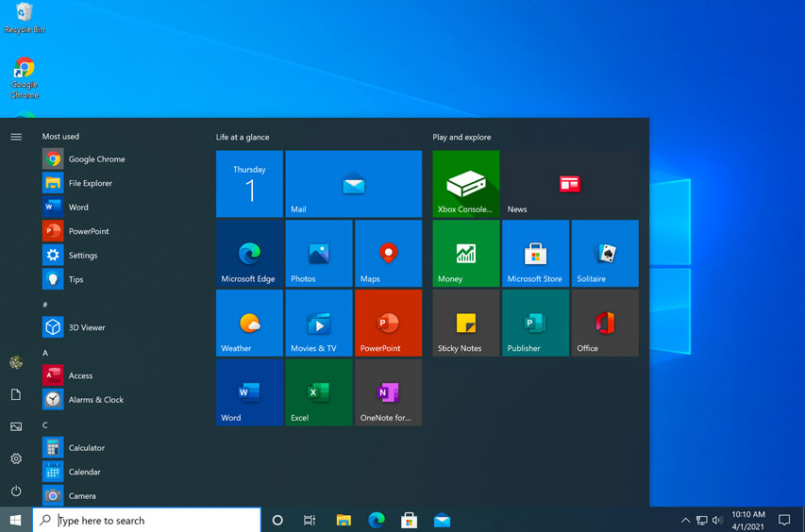Open the Power options button
Screen dimensions: 805x532
(16, 491)
